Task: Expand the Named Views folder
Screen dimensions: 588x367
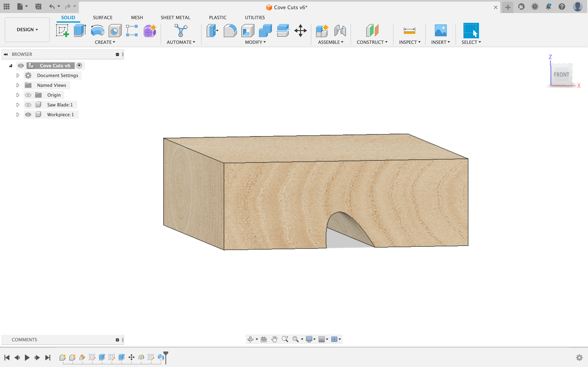Action: point(18,85)
